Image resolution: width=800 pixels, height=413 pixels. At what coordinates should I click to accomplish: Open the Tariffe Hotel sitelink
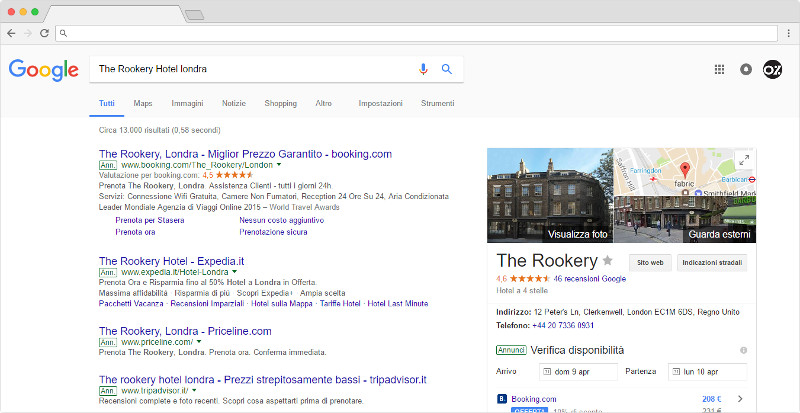[x=340, y=303]
